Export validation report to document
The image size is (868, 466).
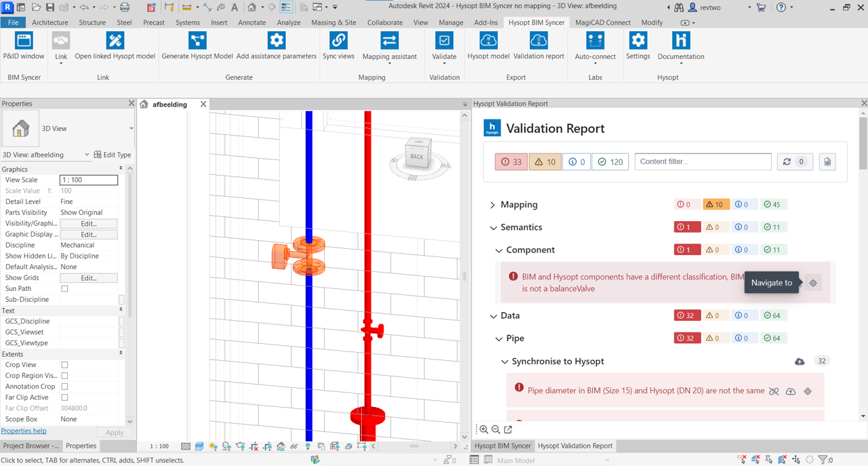827,161
